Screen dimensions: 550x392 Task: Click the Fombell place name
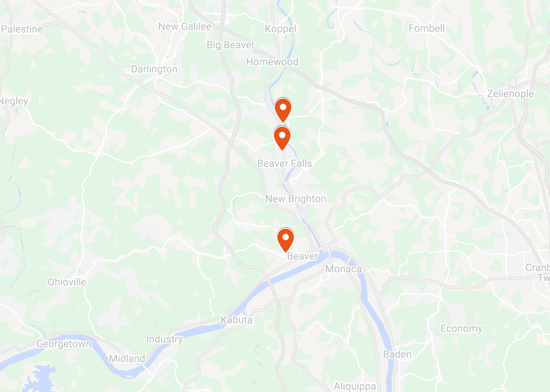(426, 28)
